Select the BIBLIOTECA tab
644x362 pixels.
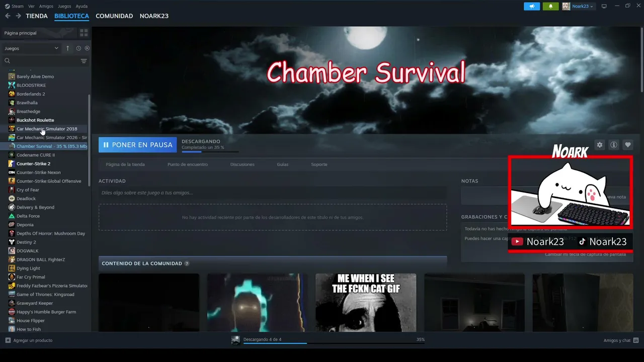(71, 16)
